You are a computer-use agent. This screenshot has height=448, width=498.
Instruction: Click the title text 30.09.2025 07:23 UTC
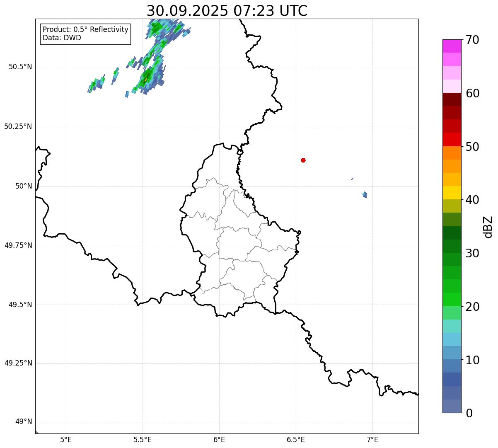(227, 11)
